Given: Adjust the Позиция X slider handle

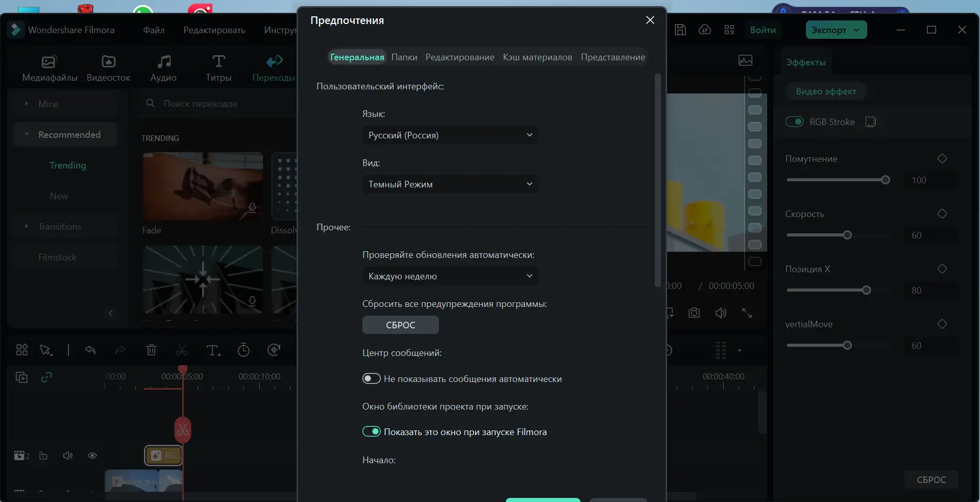Looking at the screenshot, I should click(866, 290).
